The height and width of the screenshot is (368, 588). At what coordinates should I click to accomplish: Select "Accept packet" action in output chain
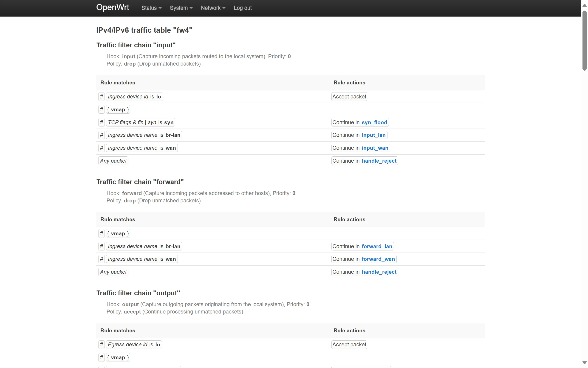[x=349, y=345]
